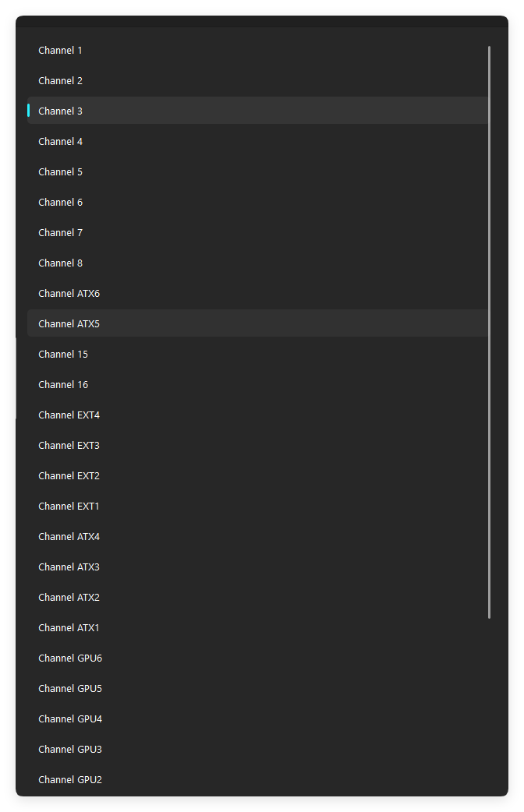Select Channel 5 entry
Screen dimensions: 524x812
259,171
